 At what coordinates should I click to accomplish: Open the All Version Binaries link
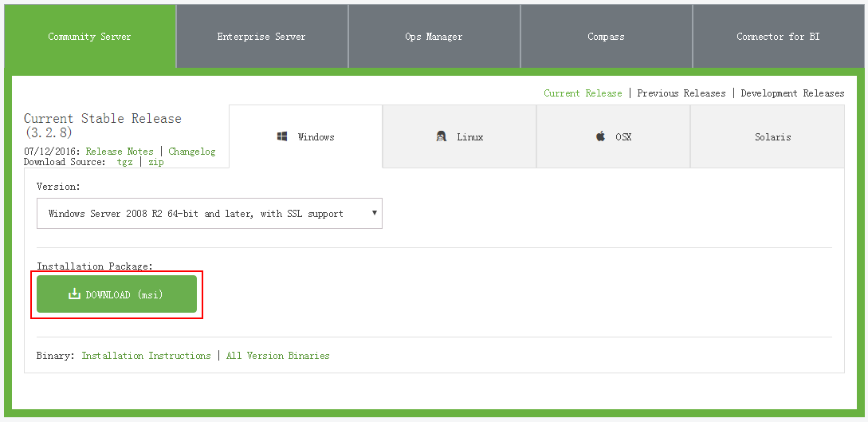(x=278, y=356)
